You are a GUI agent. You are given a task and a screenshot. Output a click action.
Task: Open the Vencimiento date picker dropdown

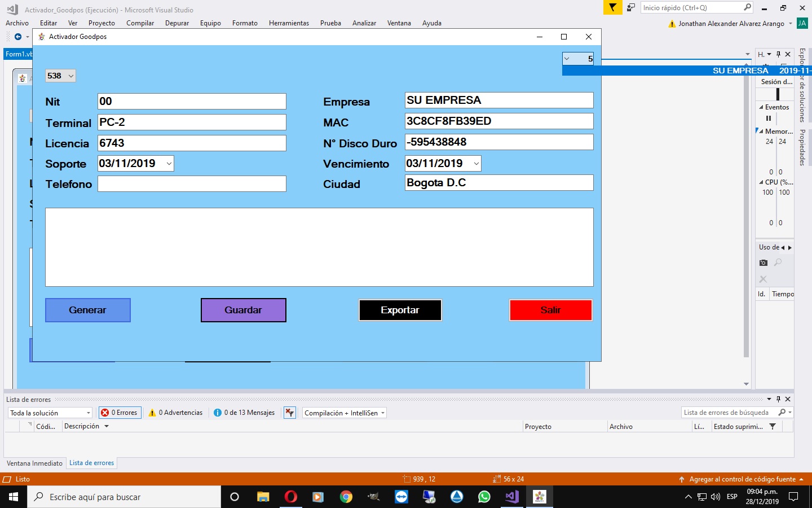[475, 163]
